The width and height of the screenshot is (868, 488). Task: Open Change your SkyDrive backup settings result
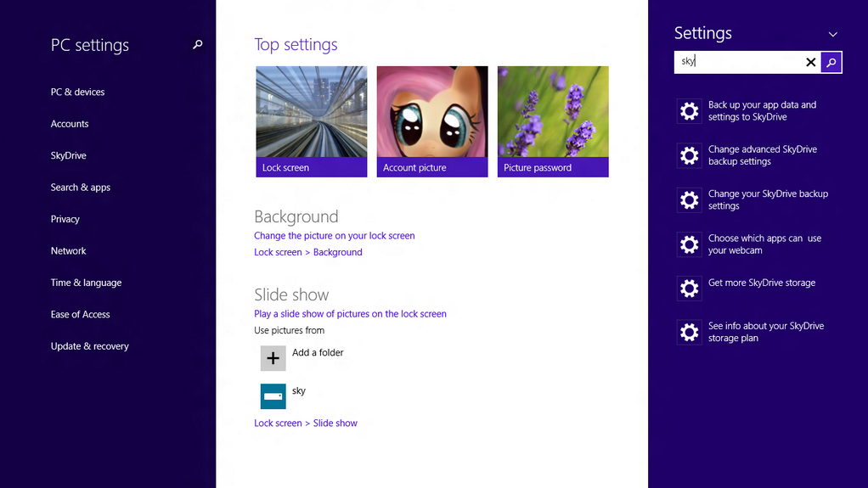[x=768, y=199]
